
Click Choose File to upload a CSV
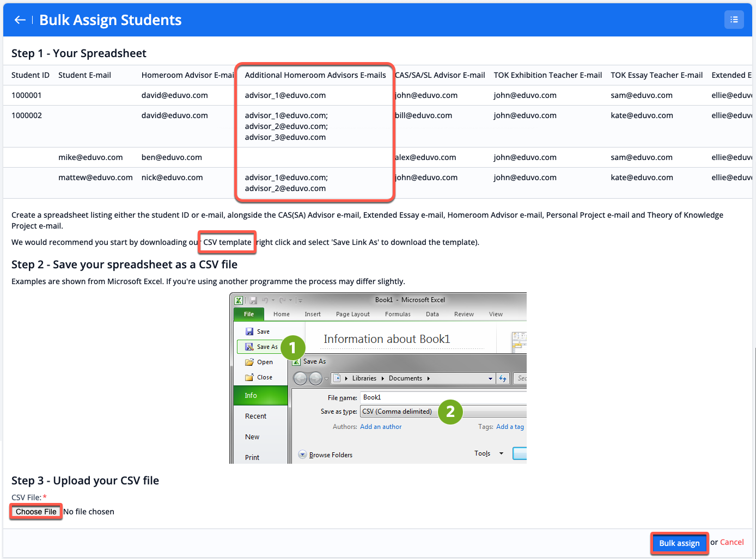[36, 512]
